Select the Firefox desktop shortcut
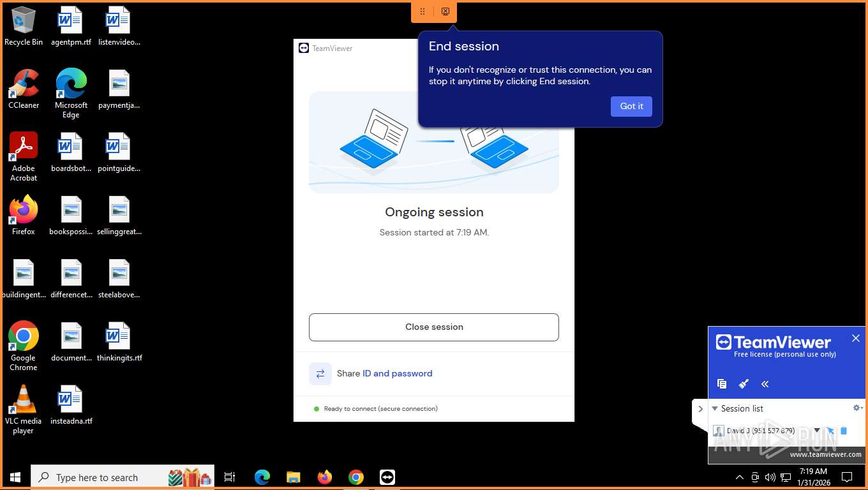868x490 pixels. click(24, 216)
